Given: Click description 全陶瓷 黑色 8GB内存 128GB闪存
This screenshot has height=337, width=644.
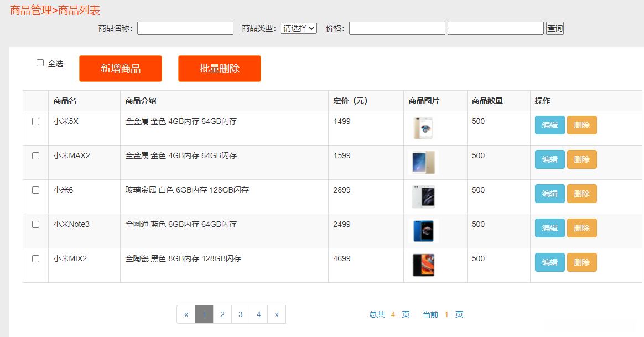Looking at the screenshot, I should click(x=183, y=259).
